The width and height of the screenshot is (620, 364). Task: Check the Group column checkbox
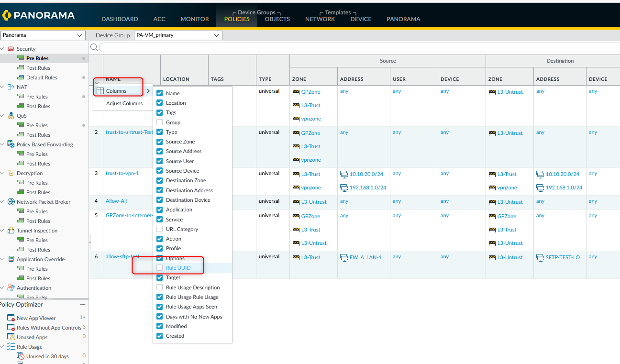point(160,122)
